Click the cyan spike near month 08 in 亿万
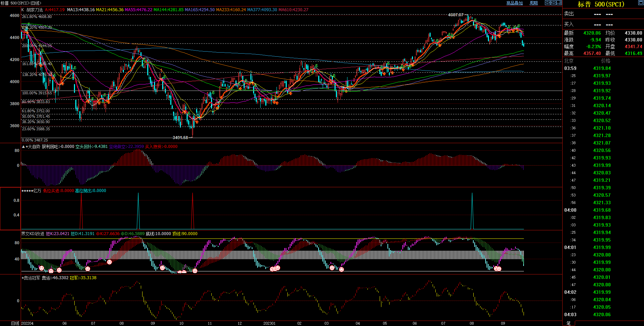This screenshot has height=326, width=644. 472,210
